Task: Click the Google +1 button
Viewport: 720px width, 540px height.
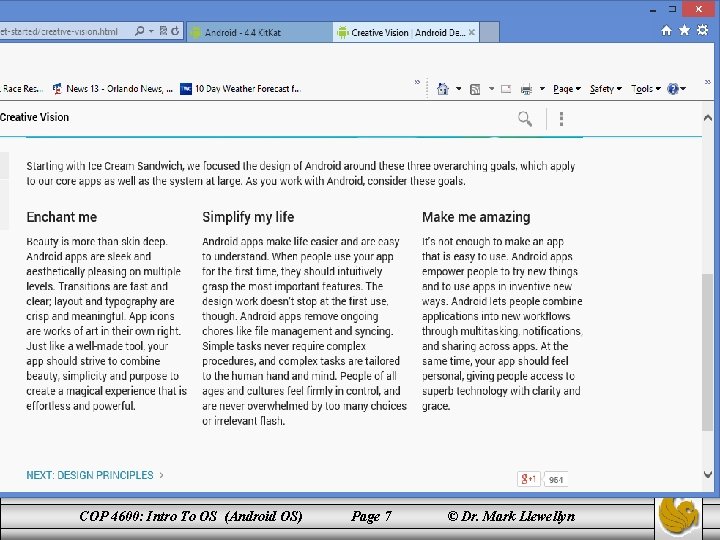Action: tap(529, 479)
